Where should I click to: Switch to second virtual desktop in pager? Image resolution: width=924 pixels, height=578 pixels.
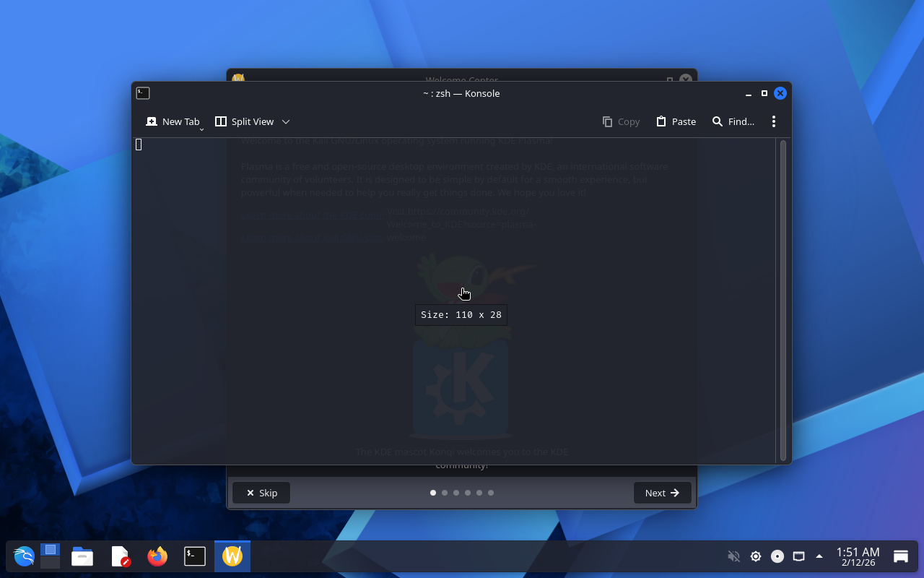[50, 562]
